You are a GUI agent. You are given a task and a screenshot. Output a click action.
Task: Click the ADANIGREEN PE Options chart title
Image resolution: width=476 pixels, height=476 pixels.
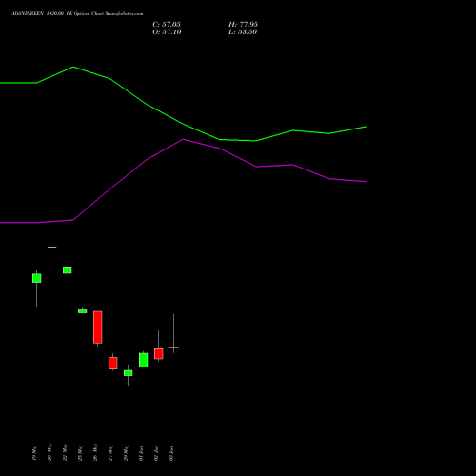point(77,14)
